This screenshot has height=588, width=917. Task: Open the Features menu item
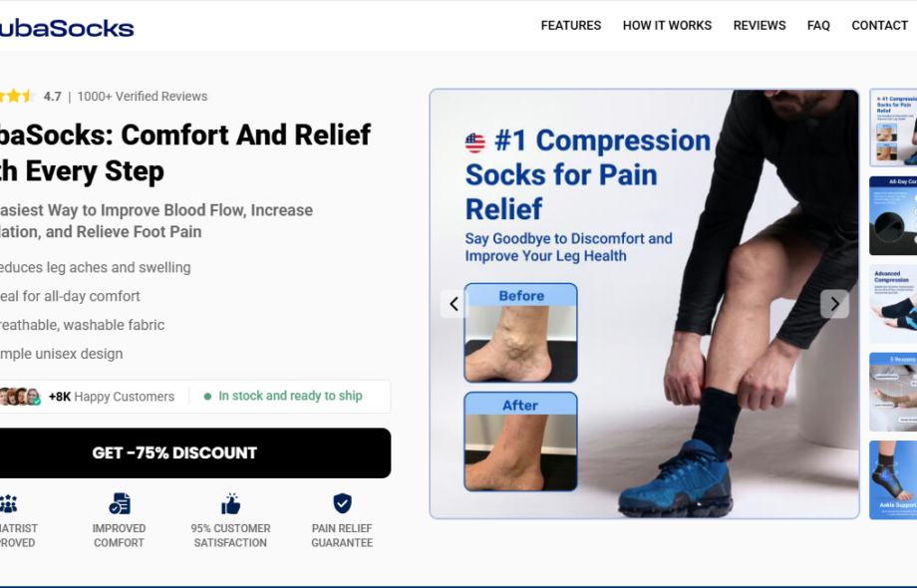point(571,26)
